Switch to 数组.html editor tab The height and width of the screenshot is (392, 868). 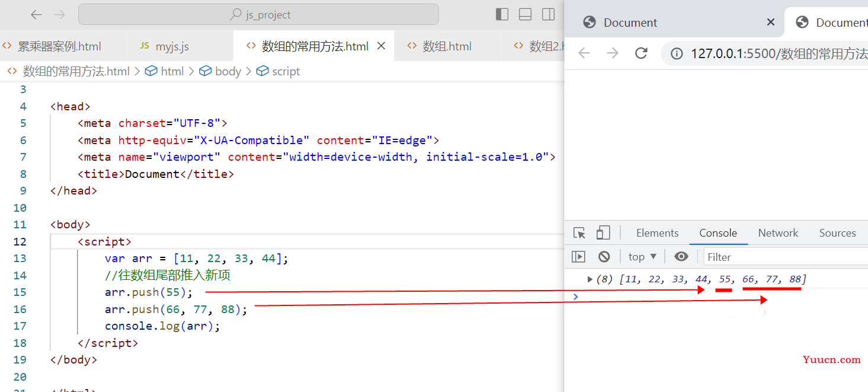click(447, 46)
